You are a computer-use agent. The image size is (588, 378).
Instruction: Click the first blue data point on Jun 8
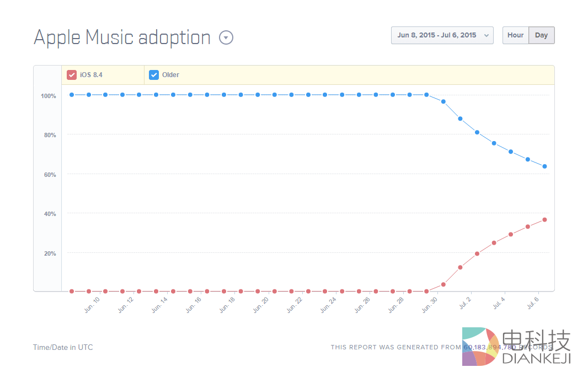point(72,95)
